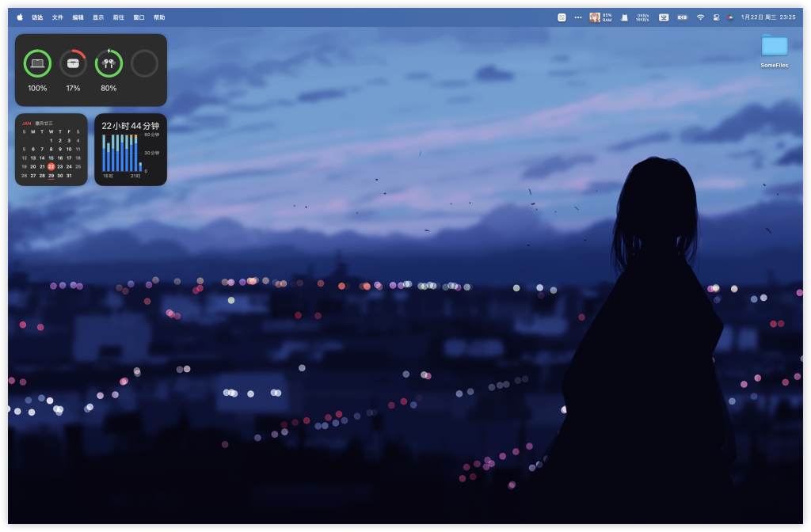Image resolution: width=811 pixels, height=532 pixels.
Task: Open the SomeFiles folder icon
Action: click(774, 47)
